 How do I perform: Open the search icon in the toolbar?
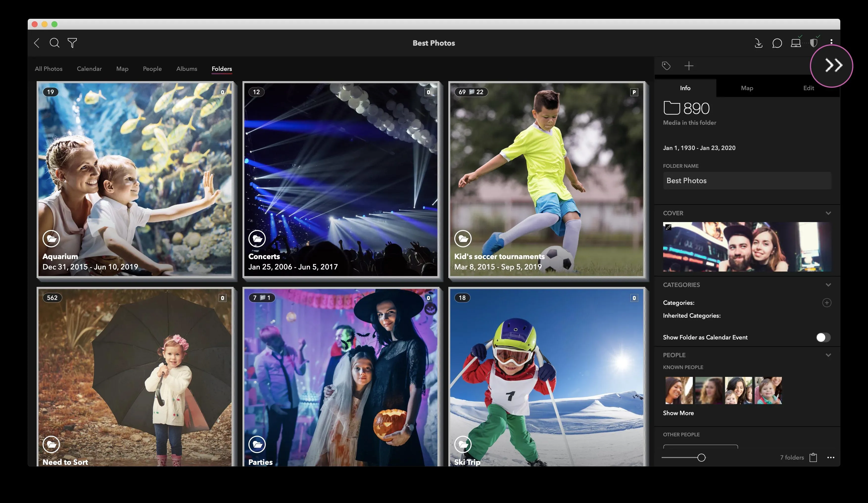(x=54, y=43)
